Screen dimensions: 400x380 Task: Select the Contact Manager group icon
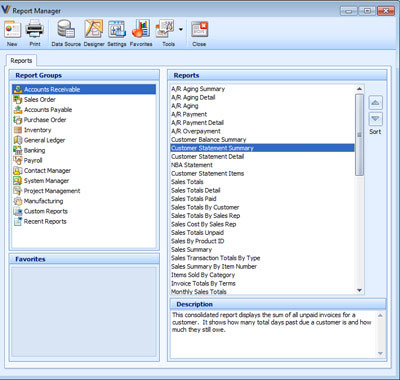(x=18, y=170)
